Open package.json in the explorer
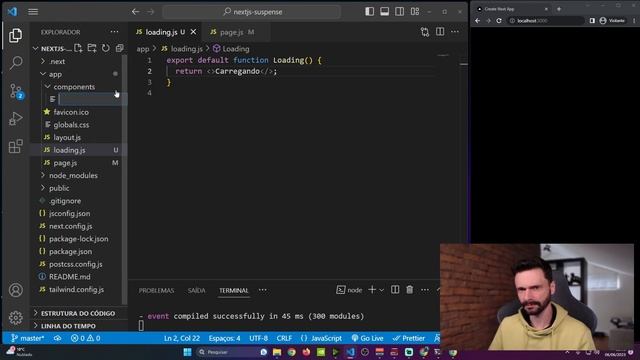This screenshot has height=360, width=640. [x=70, y=251]
